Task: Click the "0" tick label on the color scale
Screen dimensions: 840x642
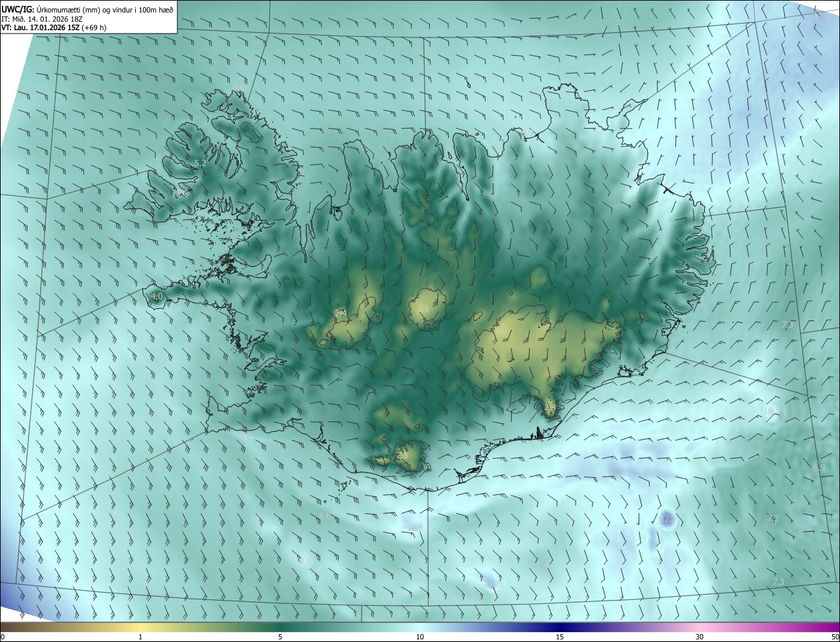Action: pos(3,637)
